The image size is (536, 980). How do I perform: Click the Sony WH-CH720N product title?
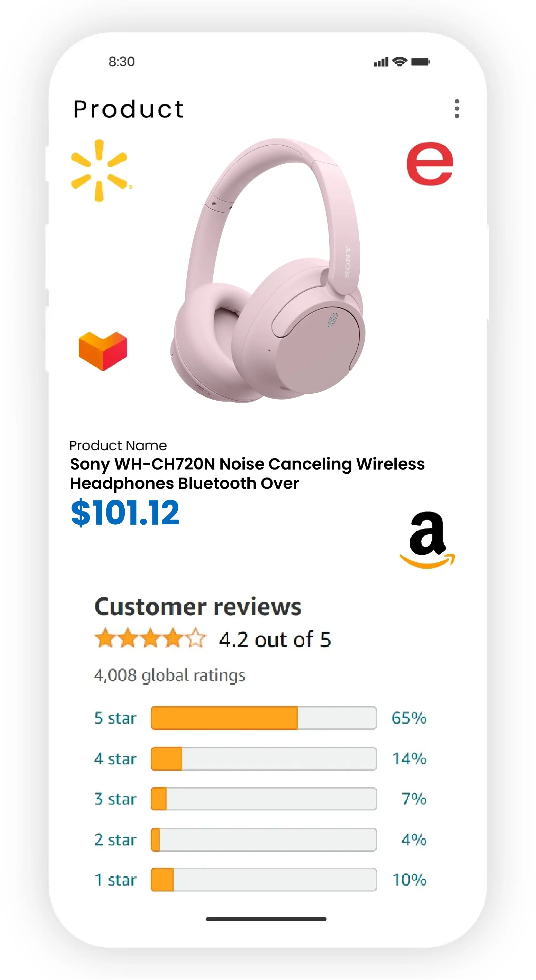(247, 473)
